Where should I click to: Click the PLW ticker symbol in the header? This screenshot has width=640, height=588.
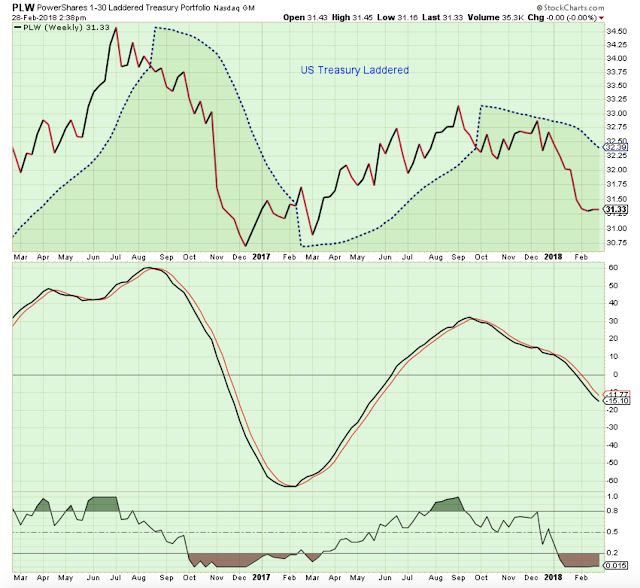pyautogui.click(x=23, y=8)
